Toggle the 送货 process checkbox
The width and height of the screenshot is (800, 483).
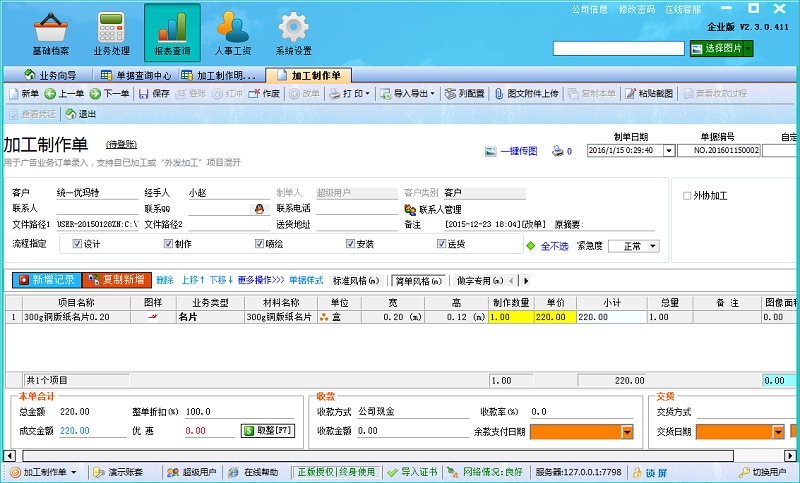(441, 244)
